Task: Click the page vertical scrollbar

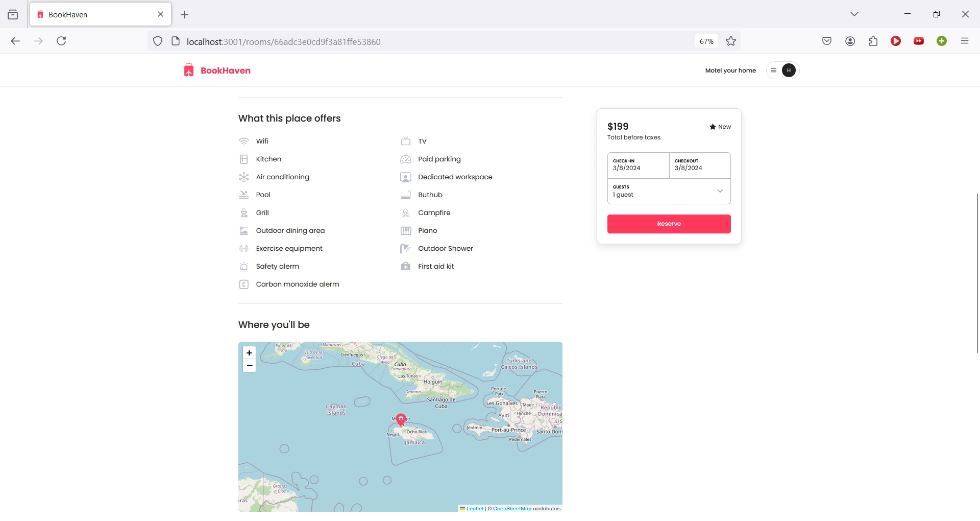Action: pos(977,273)
